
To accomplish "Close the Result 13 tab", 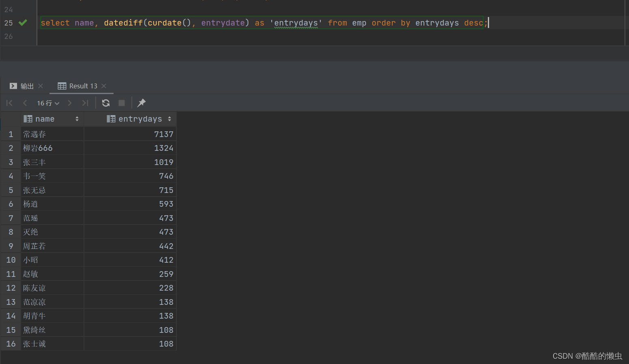I will 104,86.
